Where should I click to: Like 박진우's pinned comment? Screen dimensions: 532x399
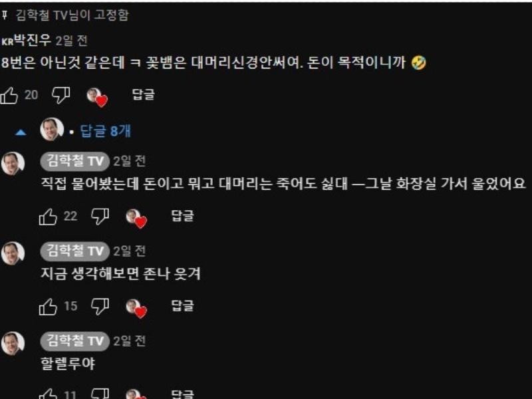9,95
